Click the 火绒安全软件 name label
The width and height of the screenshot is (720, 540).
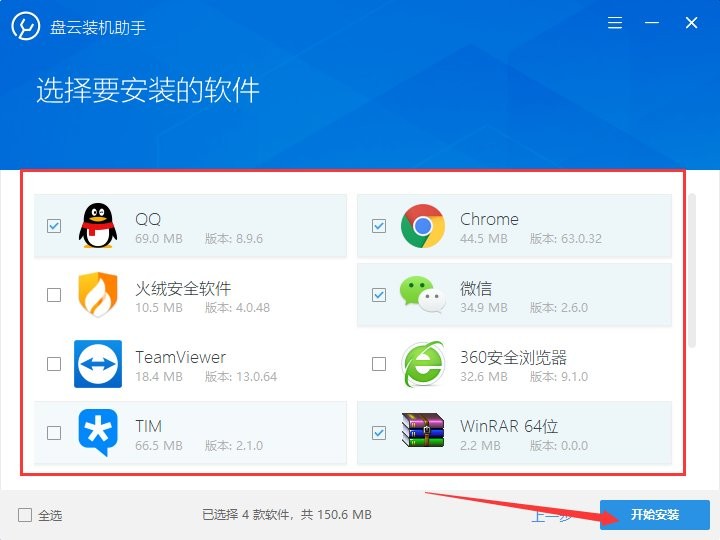click(183, 288)
